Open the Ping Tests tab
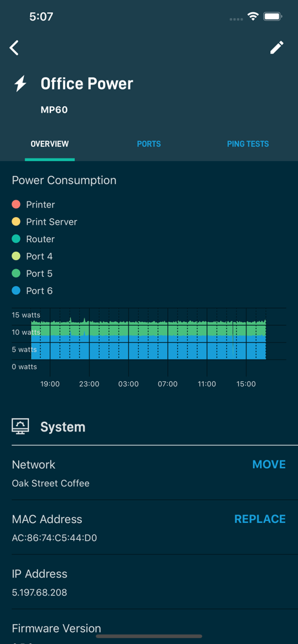Image resolution: width=298 pixels, height=644 pixels. click(248, 144)
